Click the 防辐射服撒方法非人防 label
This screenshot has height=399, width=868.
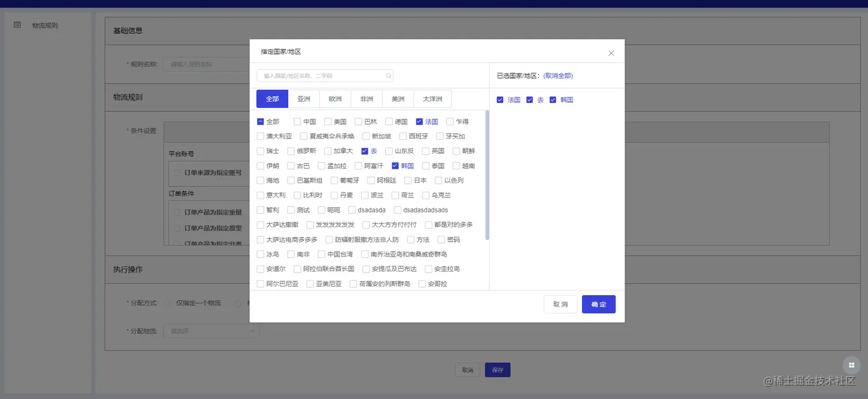coord(367,240)
